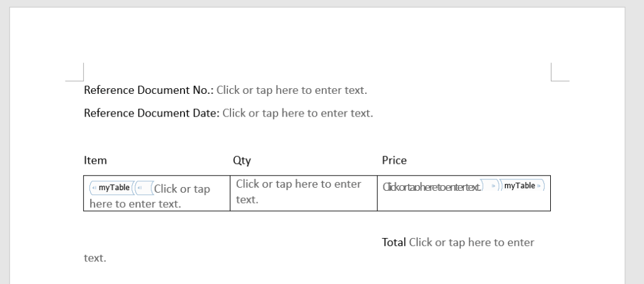Screen dimensions: 644x284
Task: Click the Price column header
Action: point(394,161)
